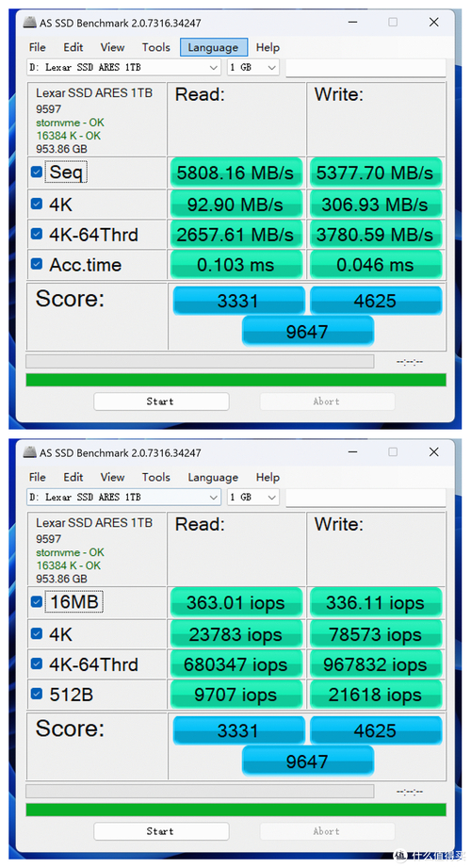Screen dimensions: 471x868
Task: Toggle the Acc.time checkbox
Action: pyautogui.click(x=37, y=264)
